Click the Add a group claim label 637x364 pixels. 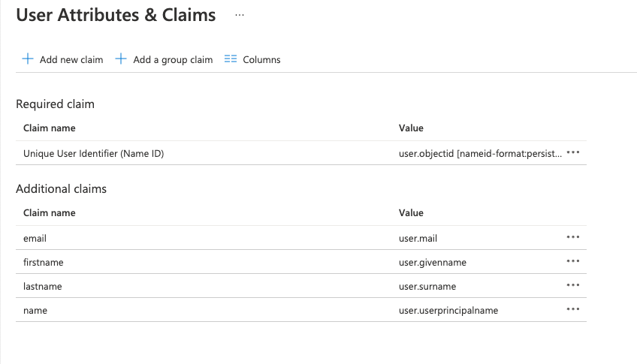coord(173,60)
